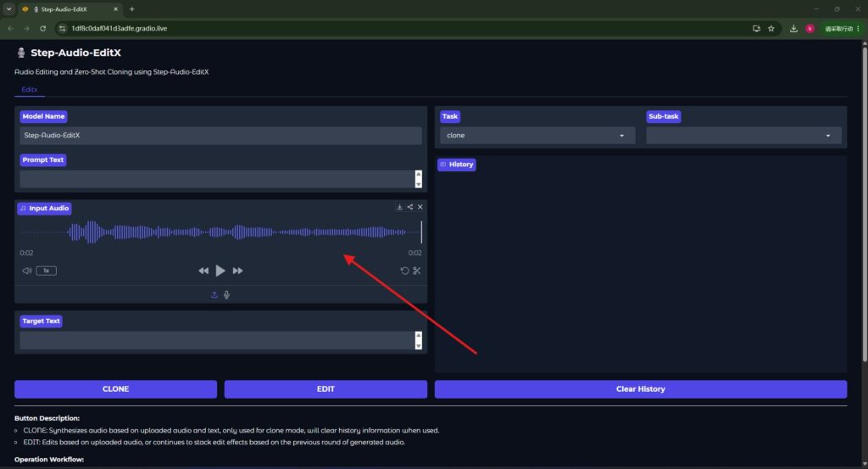Open the Sub-task dropdown
Viewport: 868px width, 469px height.
[743, 136]
